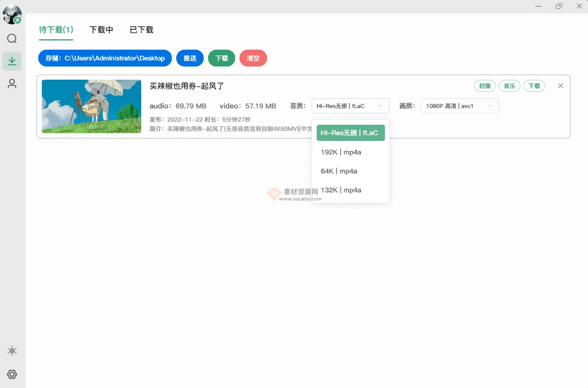Image resolution: width=588 pixels, height=388 pixels.
Task: Open the user account page via person icon
Action: (12, 83)
